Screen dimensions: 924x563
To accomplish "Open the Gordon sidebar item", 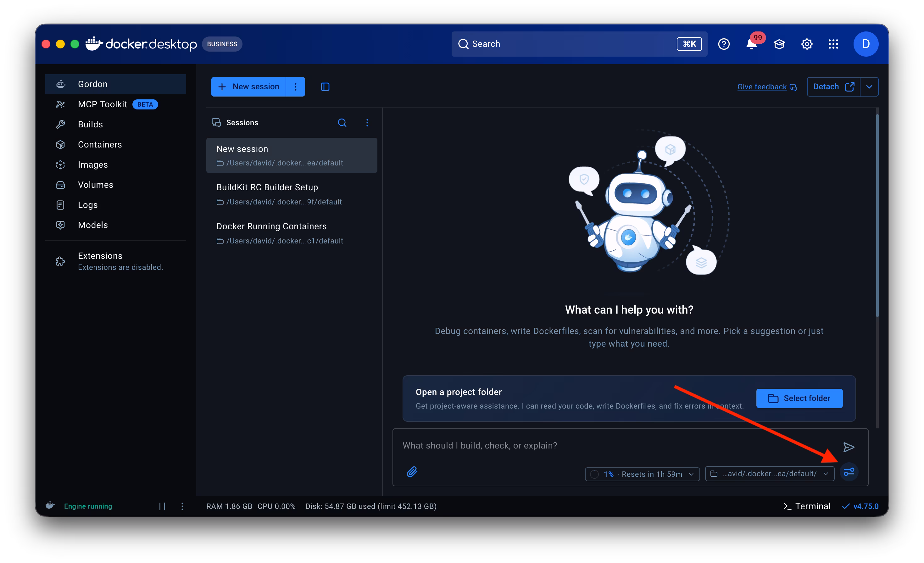I will point(115,84).
